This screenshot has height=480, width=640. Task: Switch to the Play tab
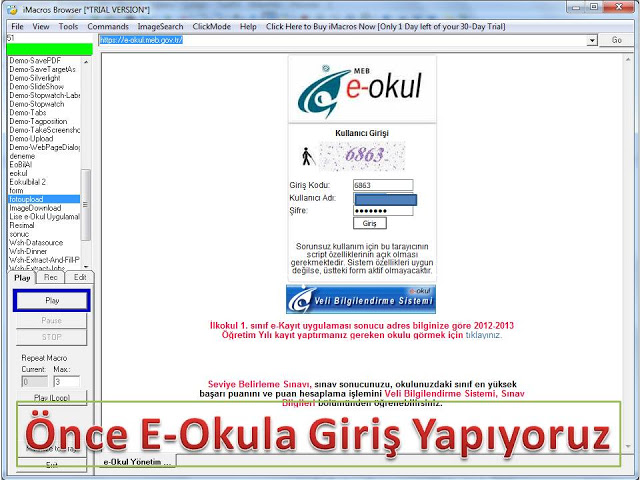click(22, 278)
